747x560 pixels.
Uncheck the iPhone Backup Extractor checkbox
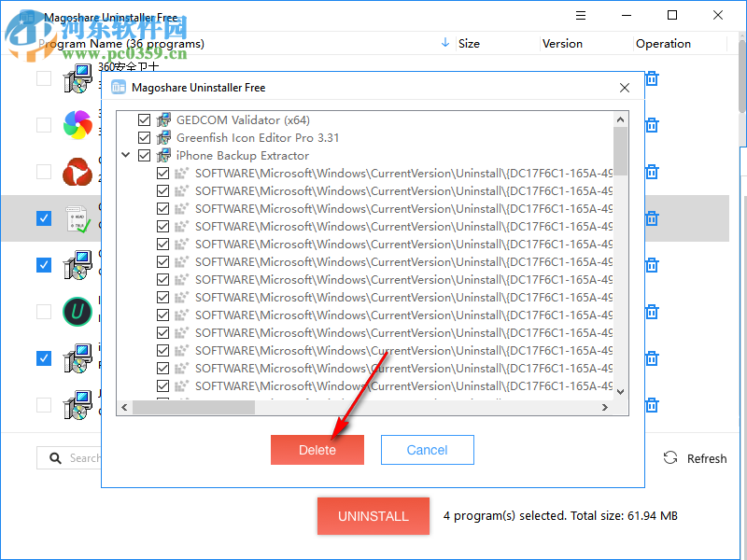pos(144,155)
